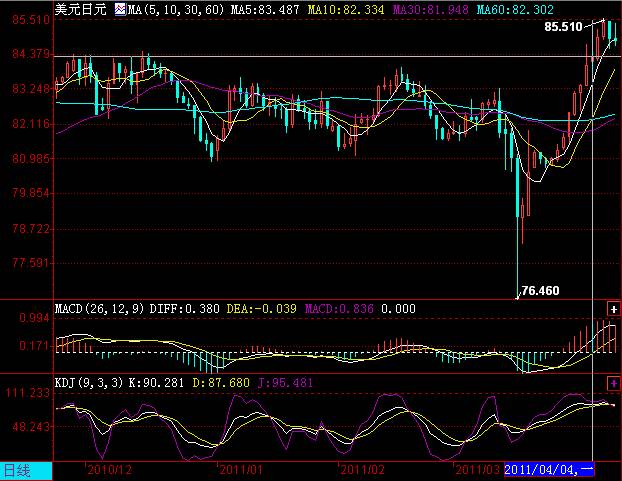This screenshot has height=481, width=622.
Task: Click the 2010/12 date axis label
Action: 109,470
